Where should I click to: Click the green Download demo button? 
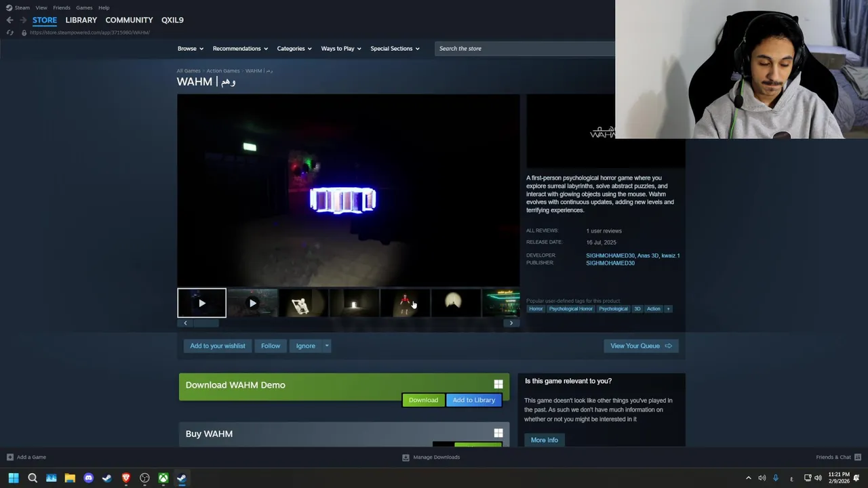423,400
